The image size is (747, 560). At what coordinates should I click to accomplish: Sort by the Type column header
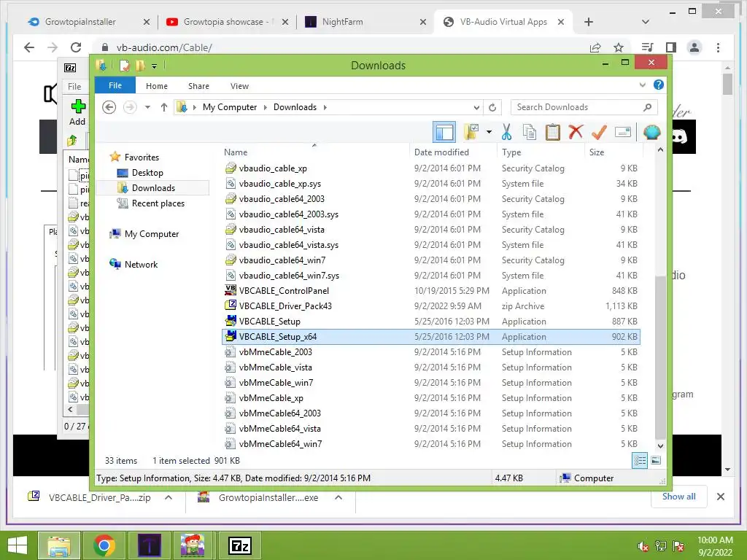[x=511, y=152]
